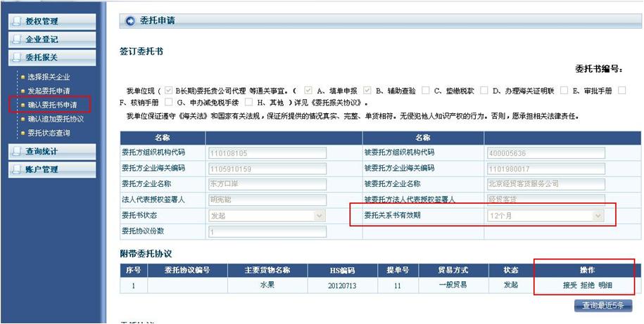The width and height of the screenshot is (644, 324).
Task: Click the 授权管理 sidebar icon
Action: pyautogui.click(x=17, y=22)
